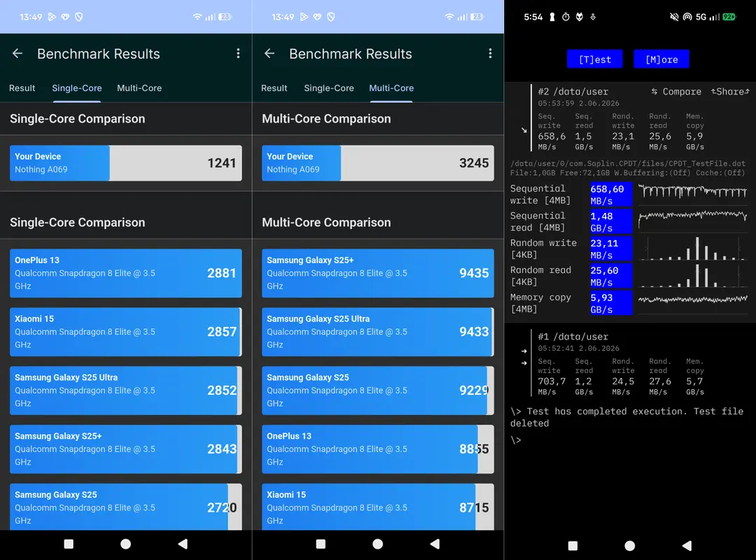Image resolution: width=756 pixels, height=560 pixels.
Task: Tap the Recents square below Multi-Core results
Action: (321, 544)
